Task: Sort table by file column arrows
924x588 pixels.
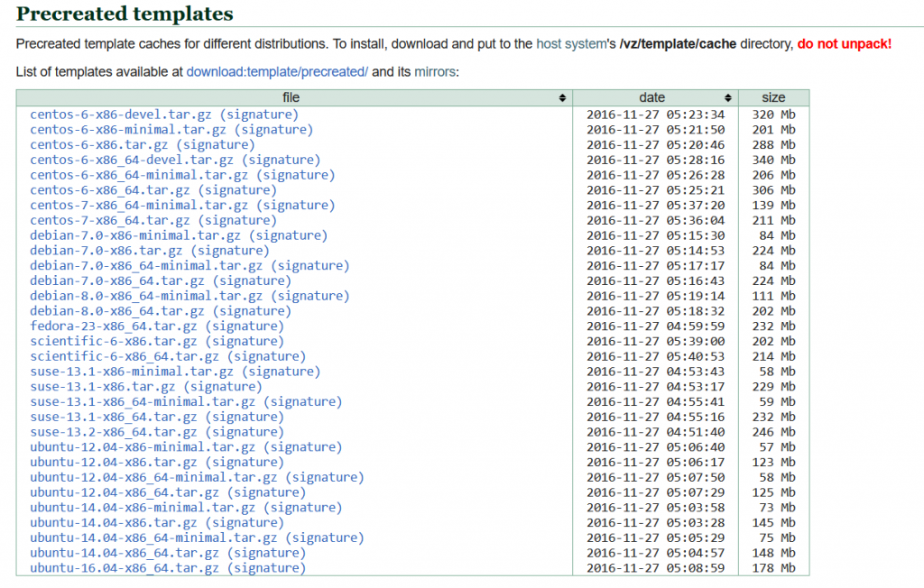Action: [x=562, y=97]
